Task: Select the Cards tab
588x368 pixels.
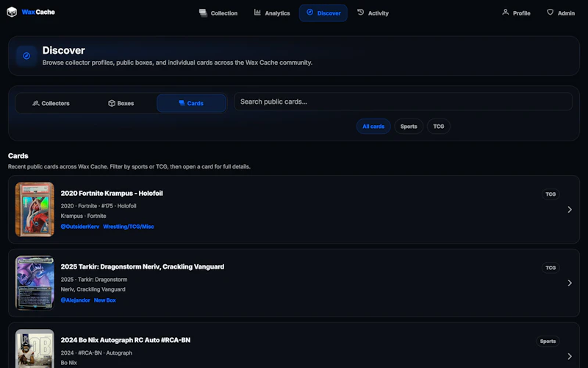Action: pyautogui.click(x=191, y=103)
